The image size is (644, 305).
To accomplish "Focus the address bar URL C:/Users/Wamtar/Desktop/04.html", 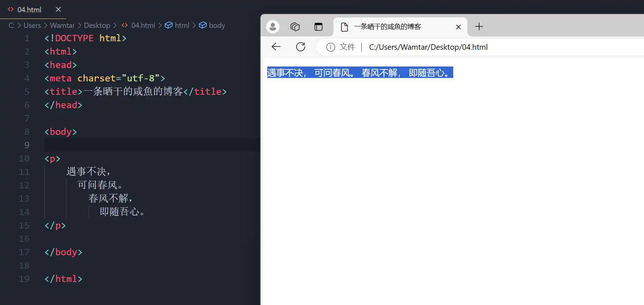I will (x=428, y=47).
